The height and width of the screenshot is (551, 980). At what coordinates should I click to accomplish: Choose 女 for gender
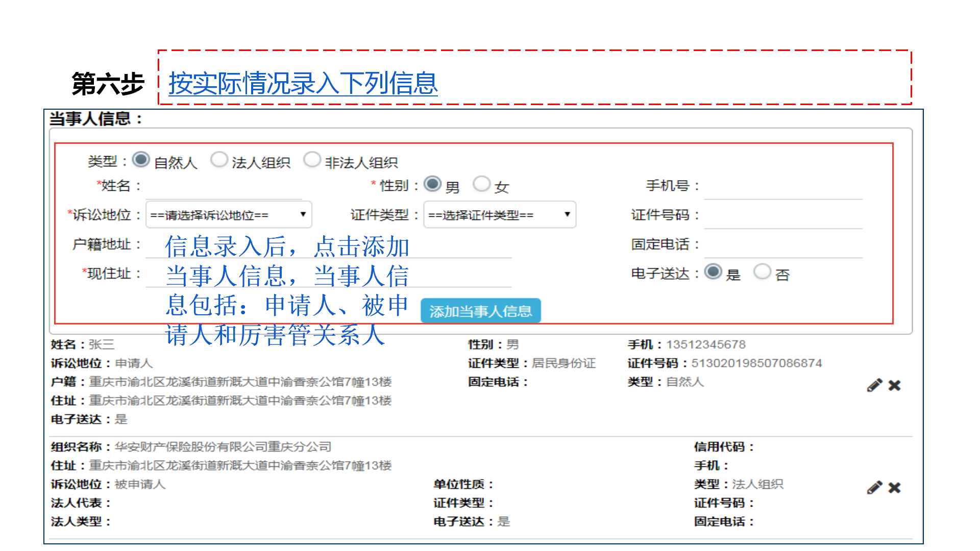click(482, 184)
